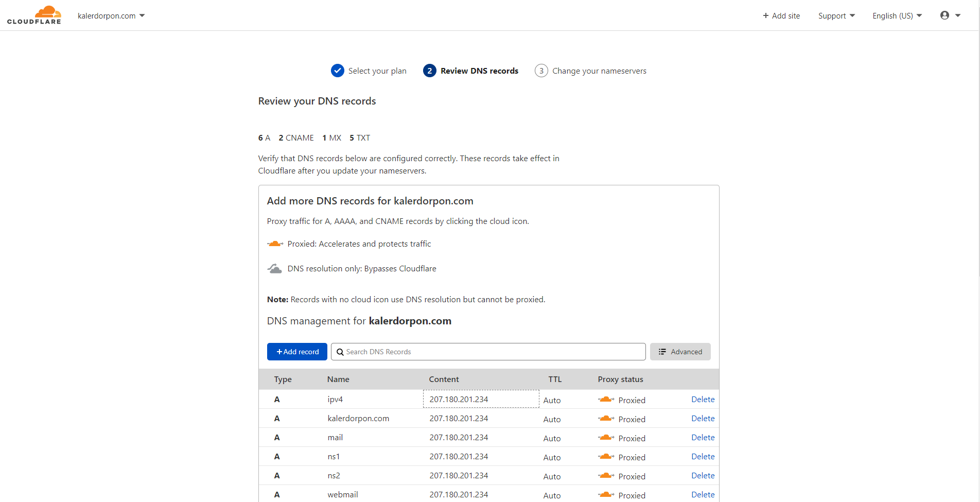Image resolution: width=980 pixels, height=502 pixels.
Task: Toggle proxy cloud for ns1 record
Action: point(606,457)
